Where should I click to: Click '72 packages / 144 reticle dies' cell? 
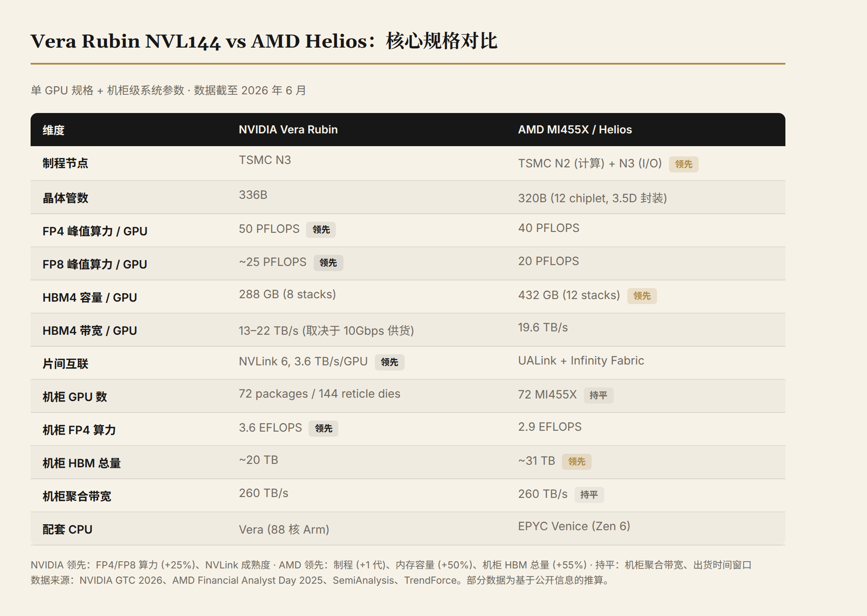point(320,394)
